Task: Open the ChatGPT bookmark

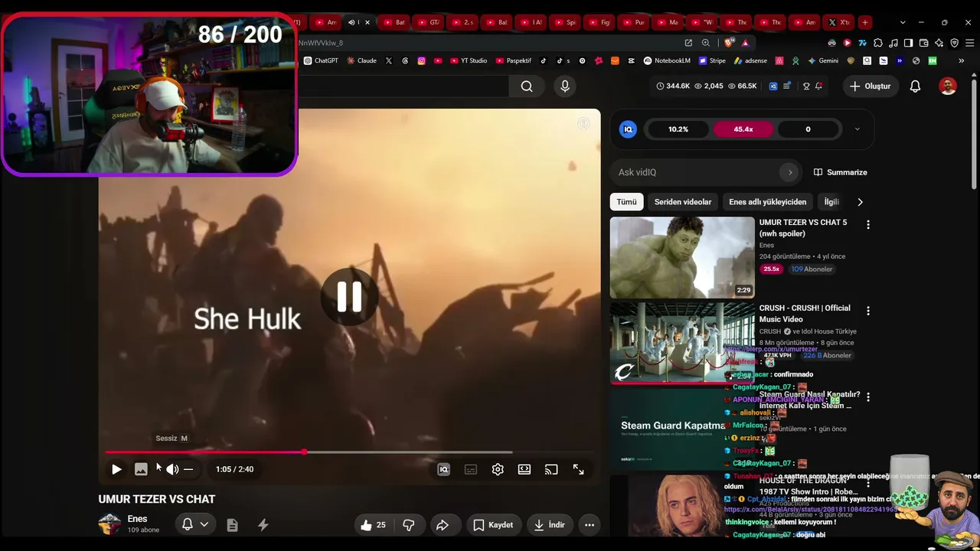Action: coord(321,60)
